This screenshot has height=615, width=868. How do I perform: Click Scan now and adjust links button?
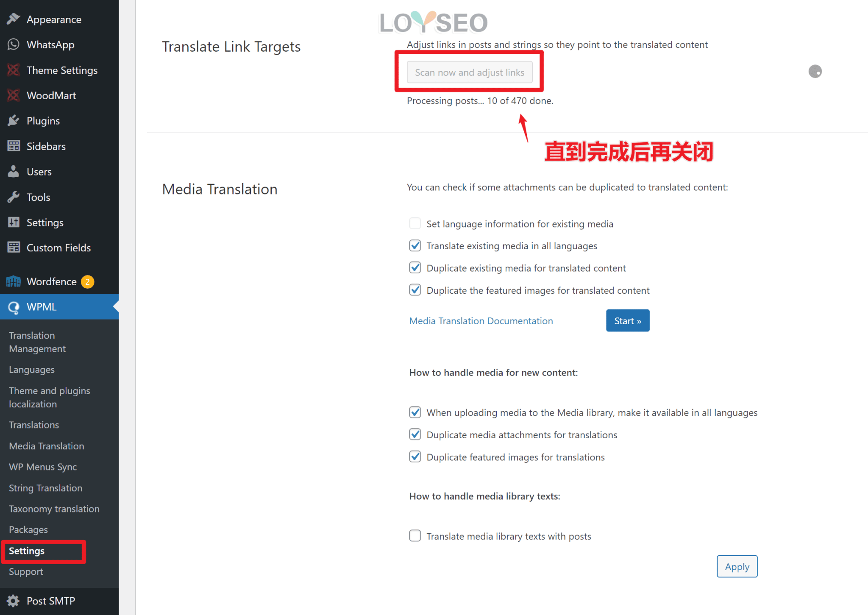pyautogui.click(x=470, y=72)
